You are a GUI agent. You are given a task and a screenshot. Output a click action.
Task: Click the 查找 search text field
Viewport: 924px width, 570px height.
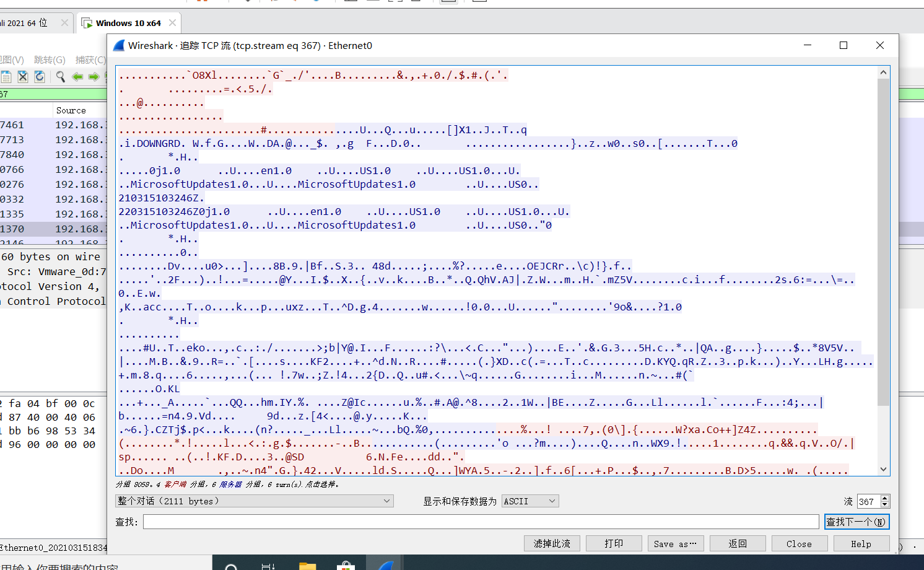pyautogui.click(x=481, y=522)
